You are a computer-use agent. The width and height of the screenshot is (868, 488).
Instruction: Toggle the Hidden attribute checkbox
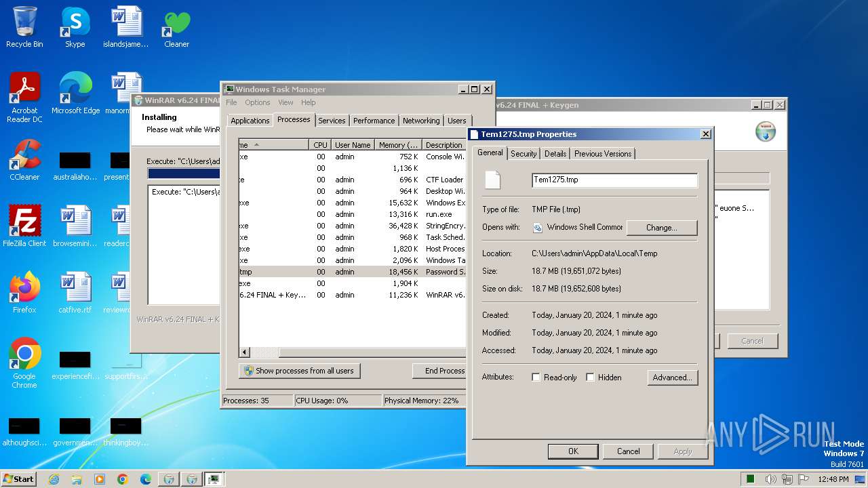click(x=590, y=378)
